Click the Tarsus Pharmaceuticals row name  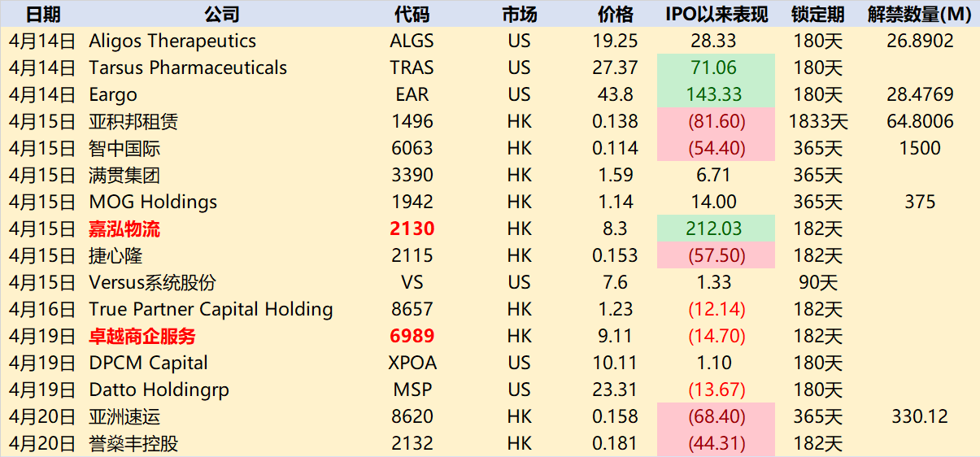coord(188,68)
